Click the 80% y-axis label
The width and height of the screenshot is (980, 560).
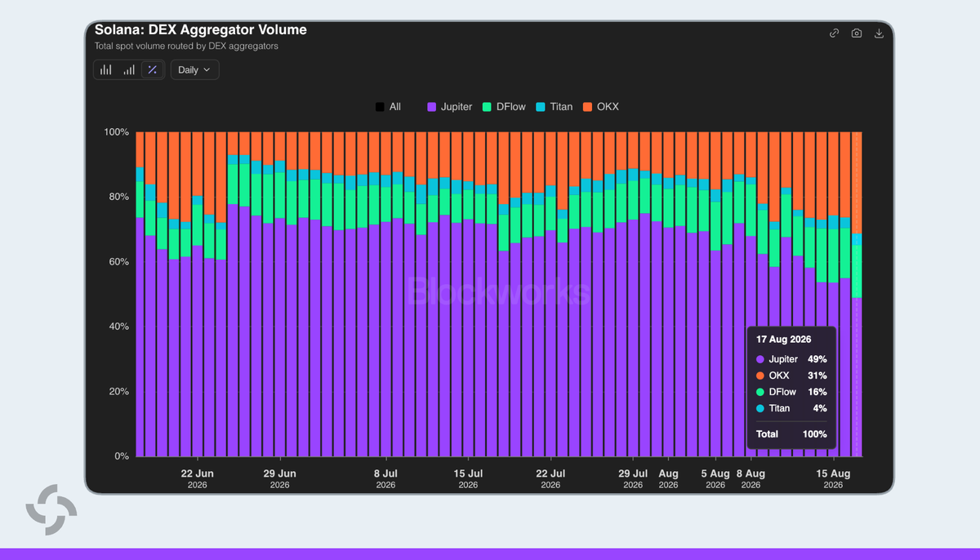click(118, 197)
